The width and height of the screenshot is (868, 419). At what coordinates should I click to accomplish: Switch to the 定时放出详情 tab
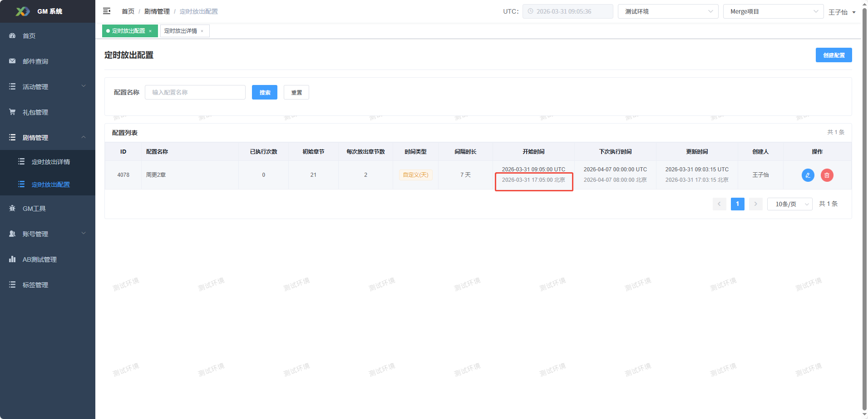pyautogui.click(x=181, y=31)
